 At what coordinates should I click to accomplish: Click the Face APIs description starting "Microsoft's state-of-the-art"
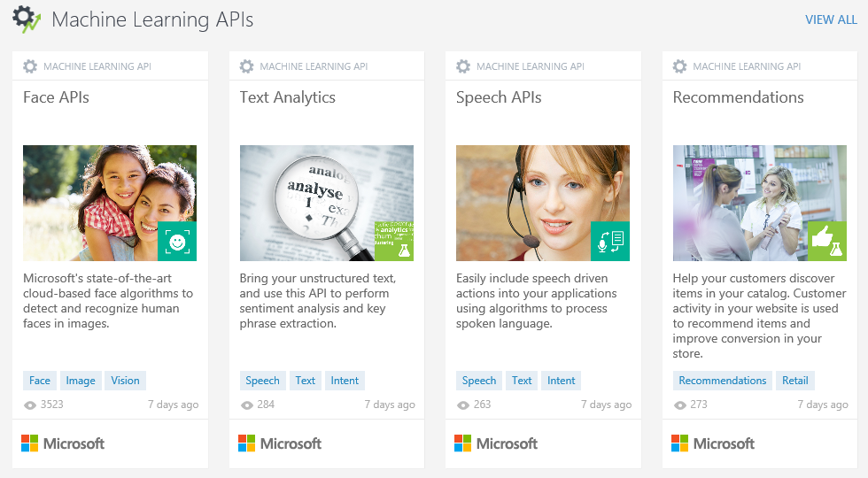[108, 301]
